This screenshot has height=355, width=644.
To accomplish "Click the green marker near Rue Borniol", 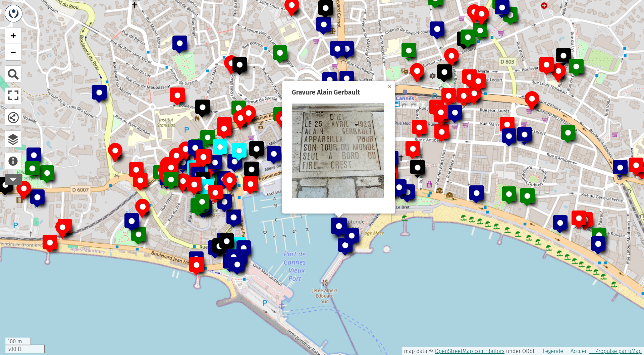I will pos(280,53).
